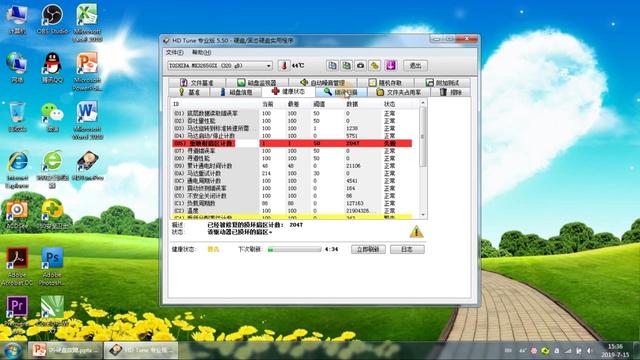Open the WeChat desktop icon
640x360 pixels.
tap(52, 117)
